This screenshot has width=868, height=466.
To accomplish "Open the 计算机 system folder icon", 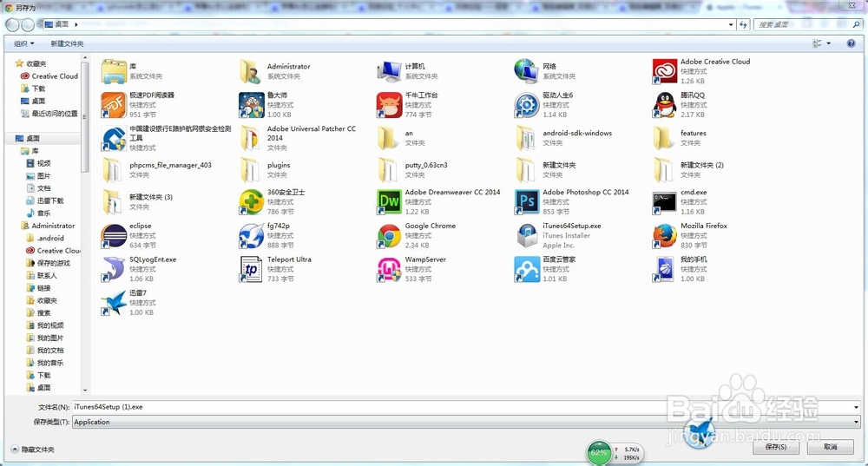I will 389,71.
